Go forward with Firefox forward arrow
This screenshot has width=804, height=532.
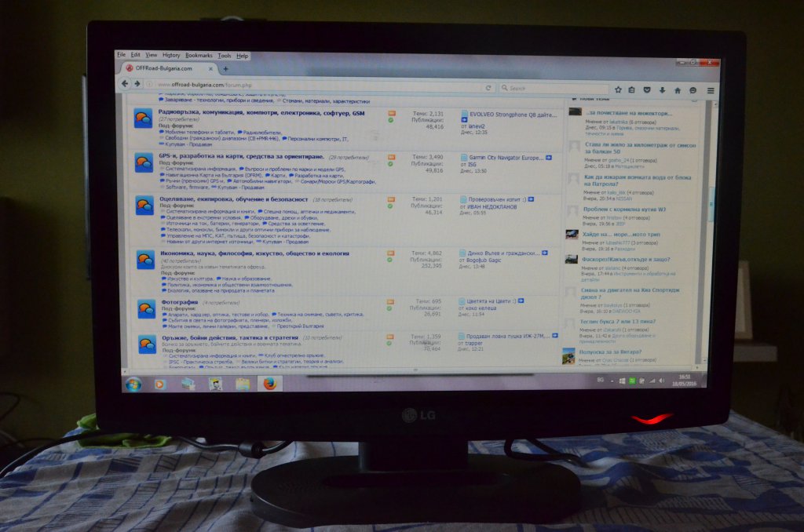[137, 83]
